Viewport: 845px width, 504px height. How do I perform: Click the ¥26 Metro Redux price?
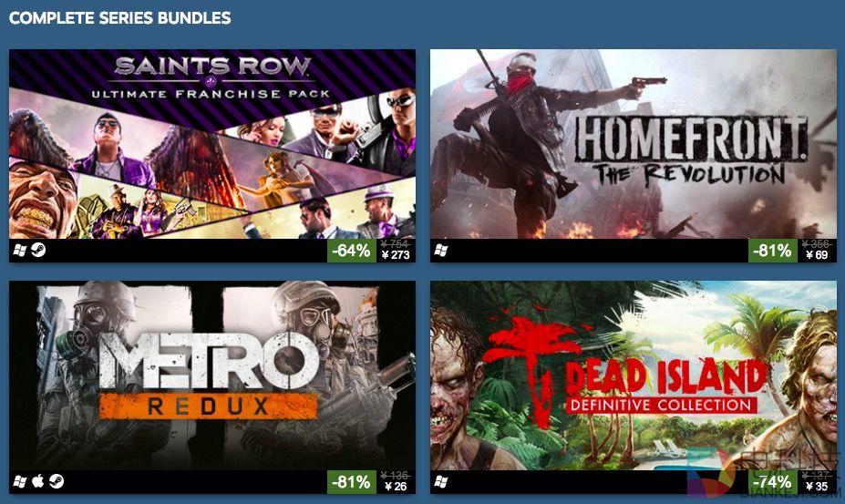coord(396,486)
